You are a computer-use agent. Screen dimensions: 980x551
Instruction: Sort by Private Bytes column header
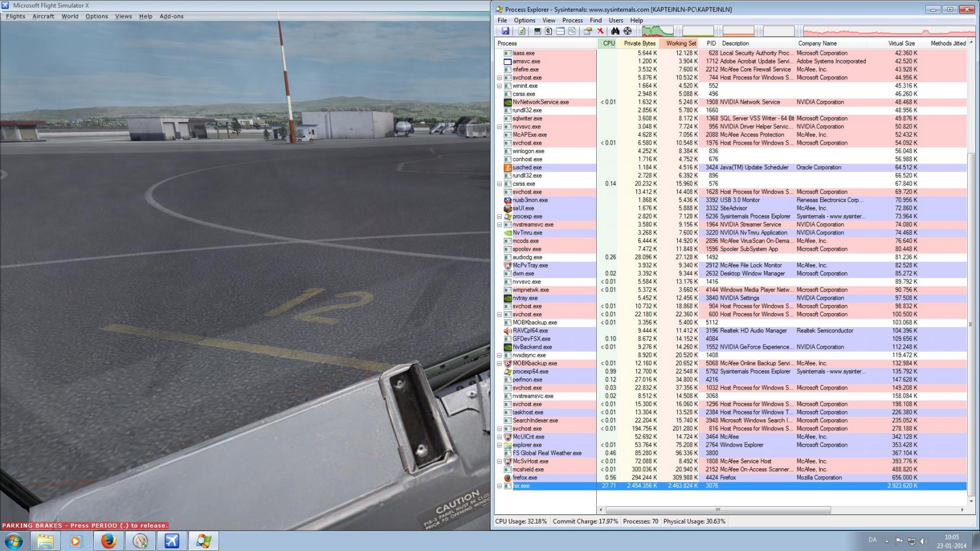click(x=639, y=43)
